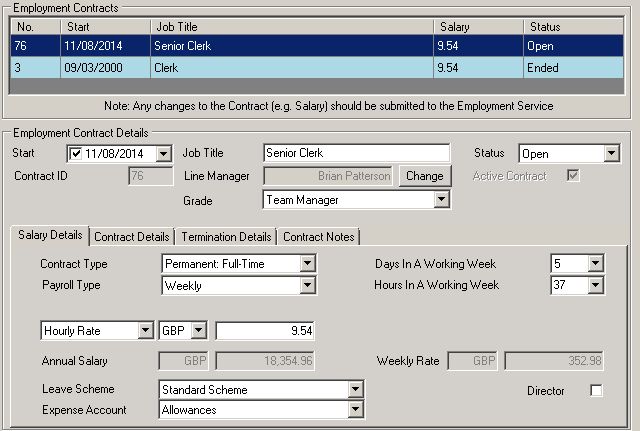Viewport: 640px width, 431px height.
Task: Click the contract number 3 cell
Action: tap(36, 68)
